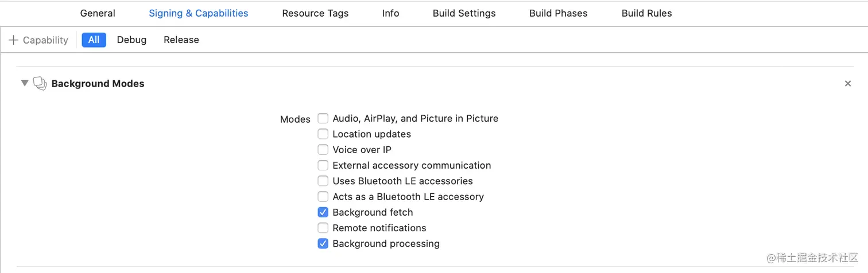Remove the Background Modes capability with X

coord(847,84)
